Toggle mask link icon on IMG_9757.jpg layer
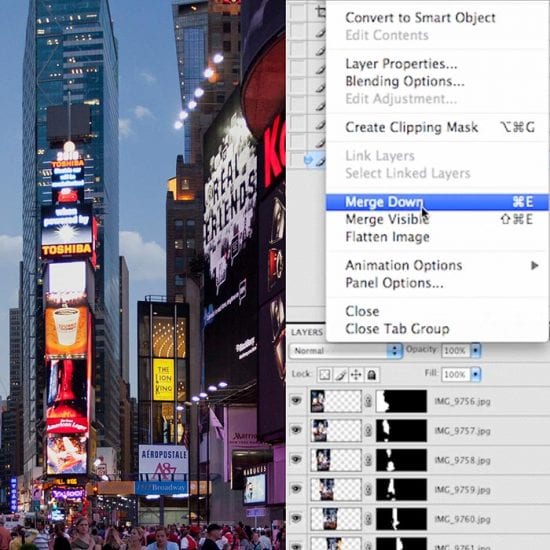This screenshot has height=550, width=550. click(x=368, y=430)
